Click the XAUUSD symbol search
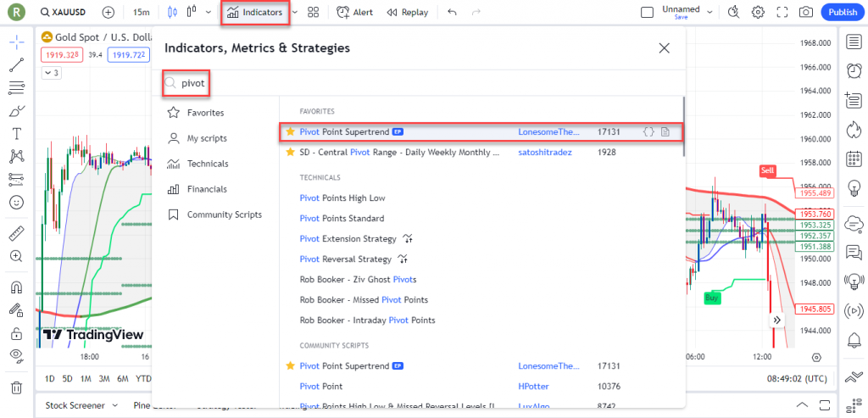Screen dimensions: 868x418 (63, 12)
